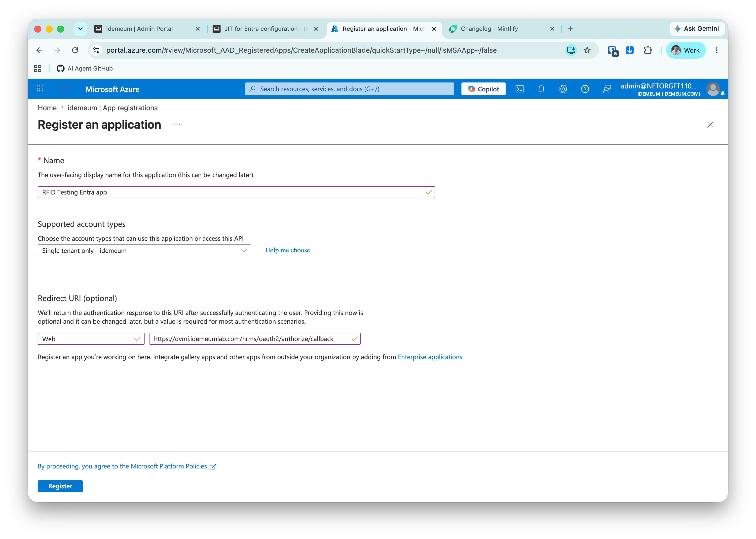
Task: Click the Register button
Action: [60, 486]
